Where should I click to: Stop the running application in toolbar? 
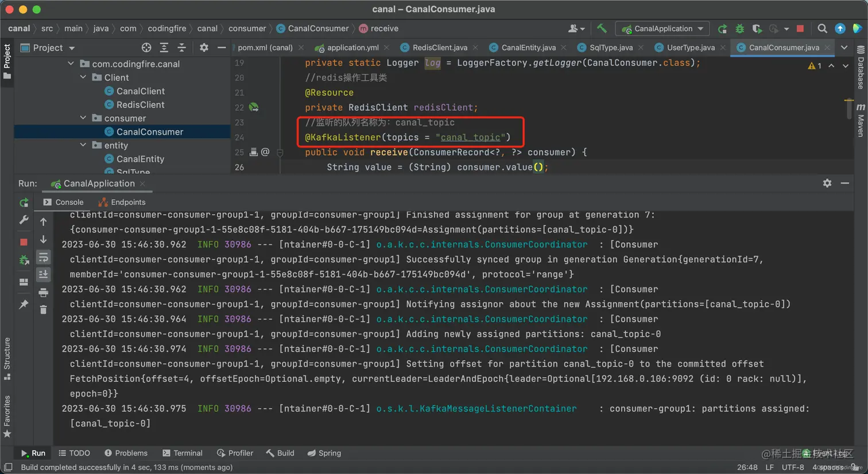(800, 29)
